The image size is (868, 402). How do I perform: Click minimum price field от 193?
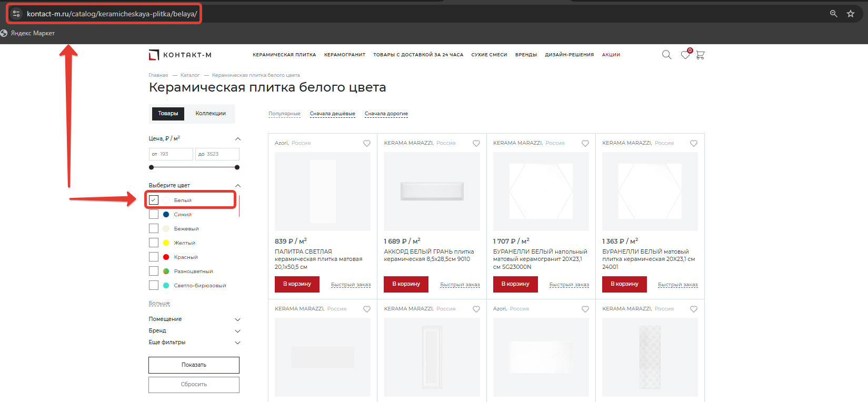pos(171,154)
